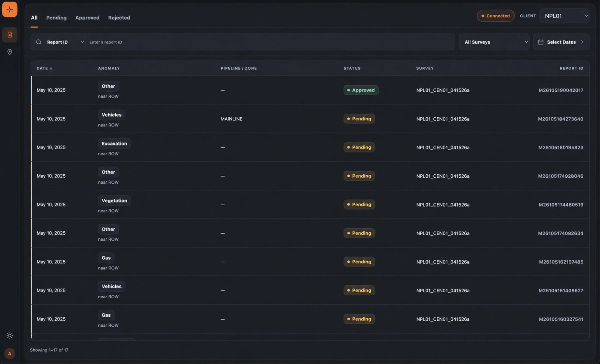Click Gas tag for report M26105160327541

pos(106,315)
